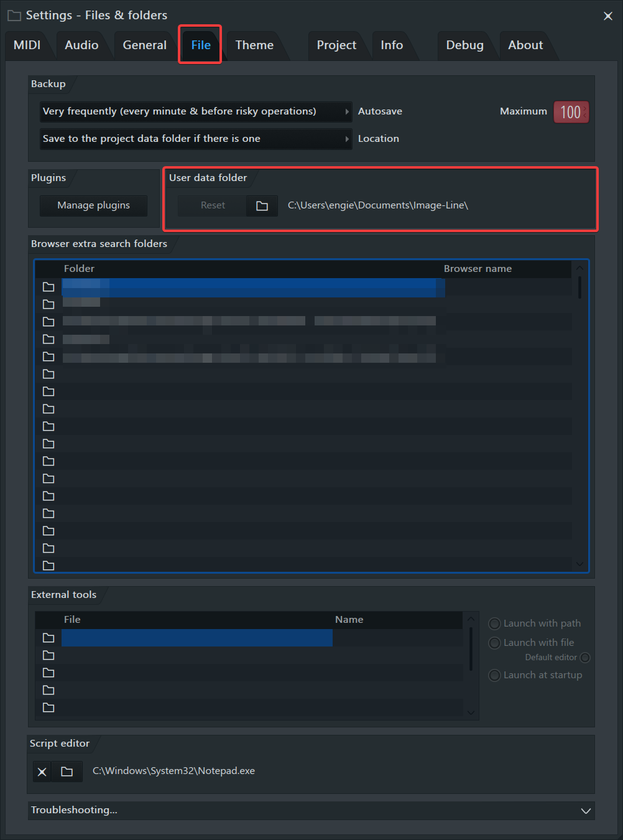This screenshot has width=623, height=840.
Task: Click the folder icon on the highlighted search folder
Action: pos(48,287)
